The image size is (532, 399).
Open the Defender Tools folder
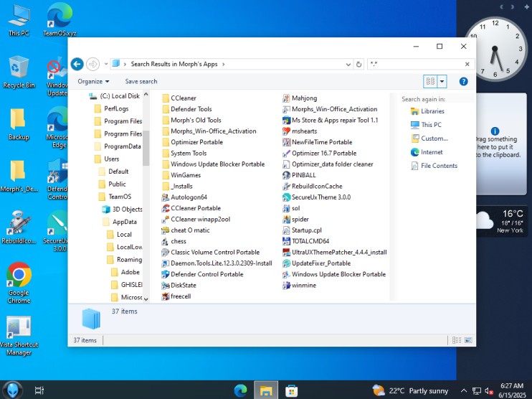tap(187, 109)
